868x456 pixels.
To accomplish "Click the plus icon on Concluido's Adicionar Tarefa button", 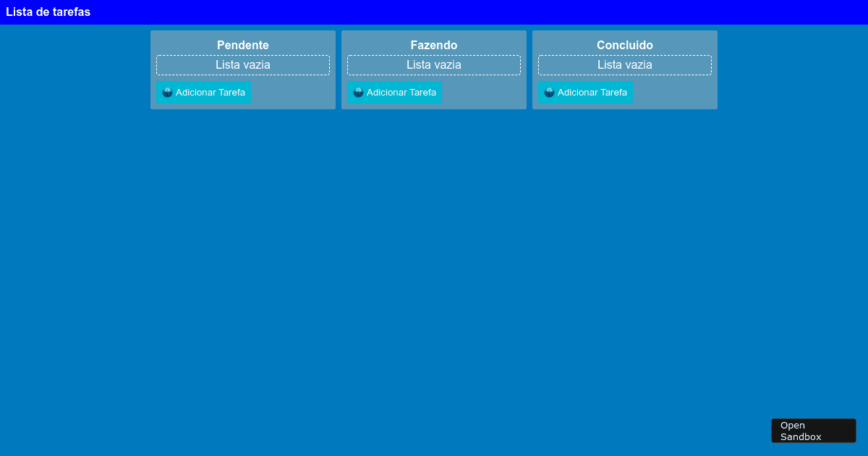I will (549, 92).
